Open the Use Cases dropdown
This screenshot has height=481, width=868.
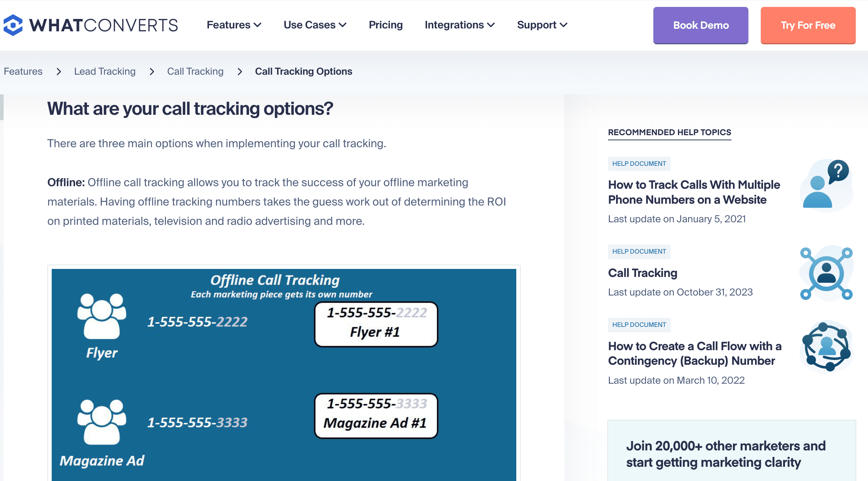click(x=314, y=25)
